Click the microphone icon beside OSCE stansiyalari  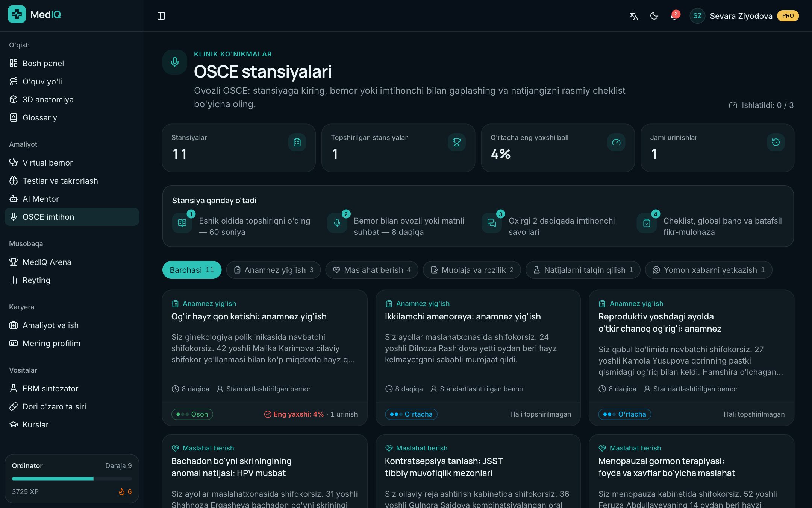click(x=175, y=62)
